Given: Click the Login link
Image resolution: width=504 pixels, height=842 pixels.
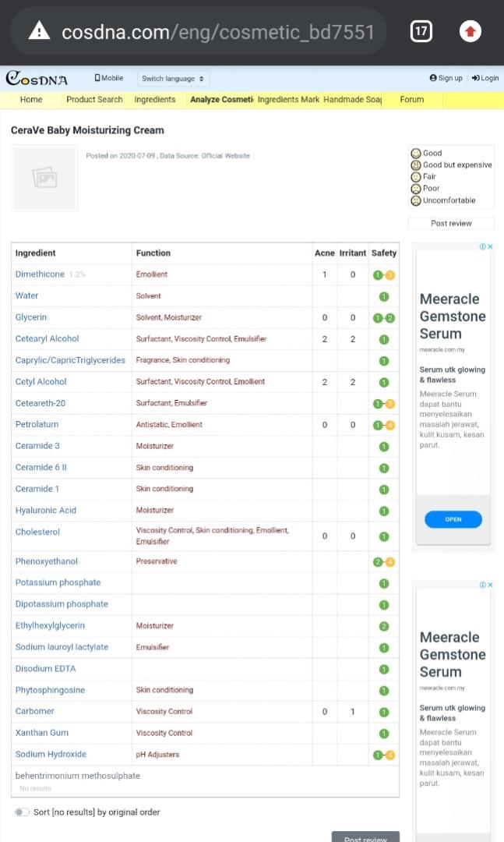Looking at the screenshot, I should tap(485, 78).
